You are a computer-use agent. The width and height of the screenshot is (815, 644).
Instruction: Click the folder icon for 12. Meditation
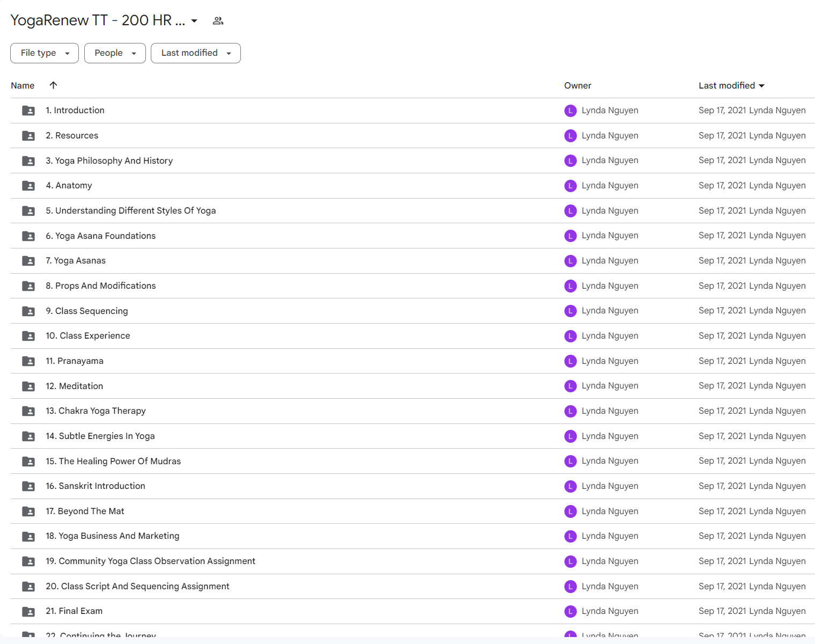click(28, 386)
